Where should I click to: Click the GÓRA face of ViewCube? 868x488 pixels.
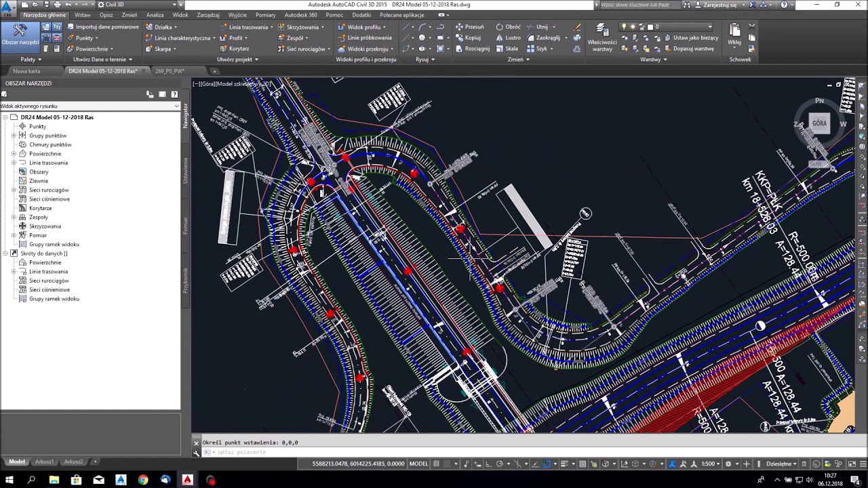pyautogui.click(x=819, y=123)
